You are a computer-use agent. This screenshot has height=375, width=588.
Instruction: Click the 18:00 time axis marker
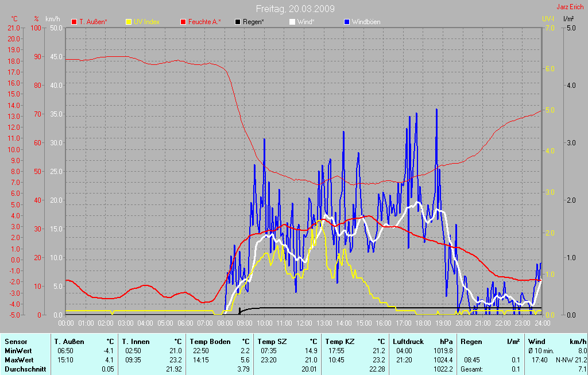click(x=423, y=323)
